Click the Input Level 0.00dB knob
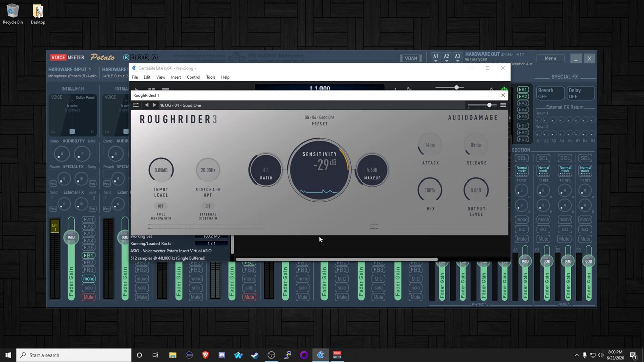644x362 pixels. (x=161, y=170)
